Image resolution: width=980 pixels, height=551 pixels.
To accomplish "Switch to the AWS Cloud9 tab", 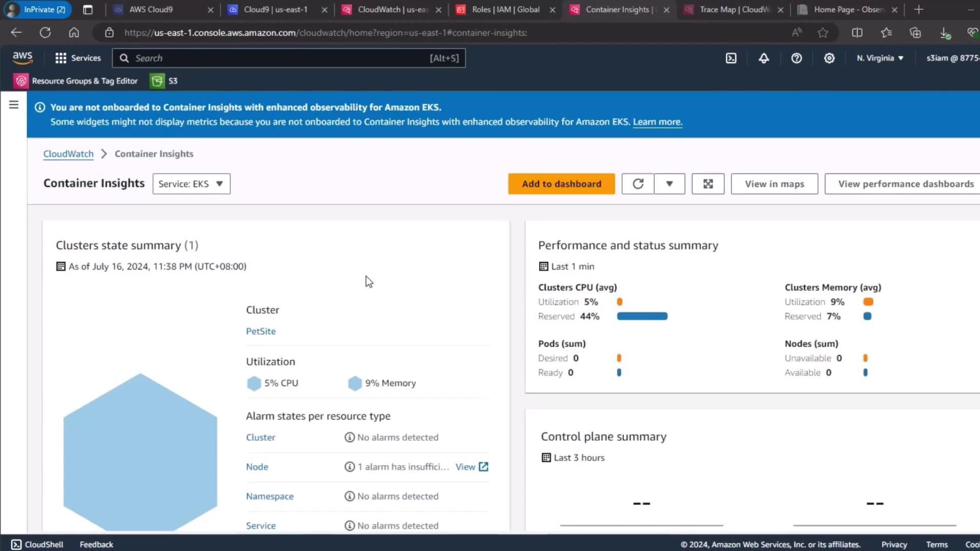I will click(151, 9).
